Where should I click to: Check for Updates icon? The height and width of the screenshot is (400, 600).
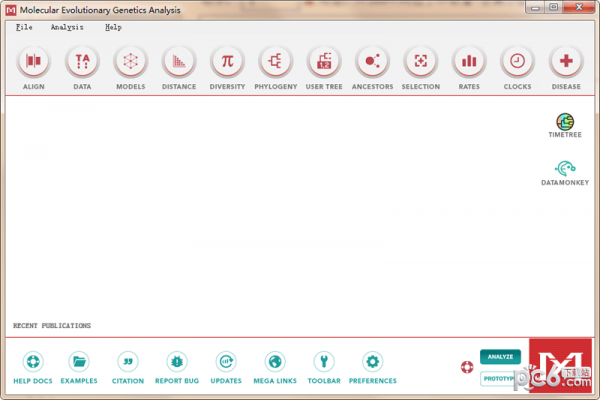click(226, 361)
